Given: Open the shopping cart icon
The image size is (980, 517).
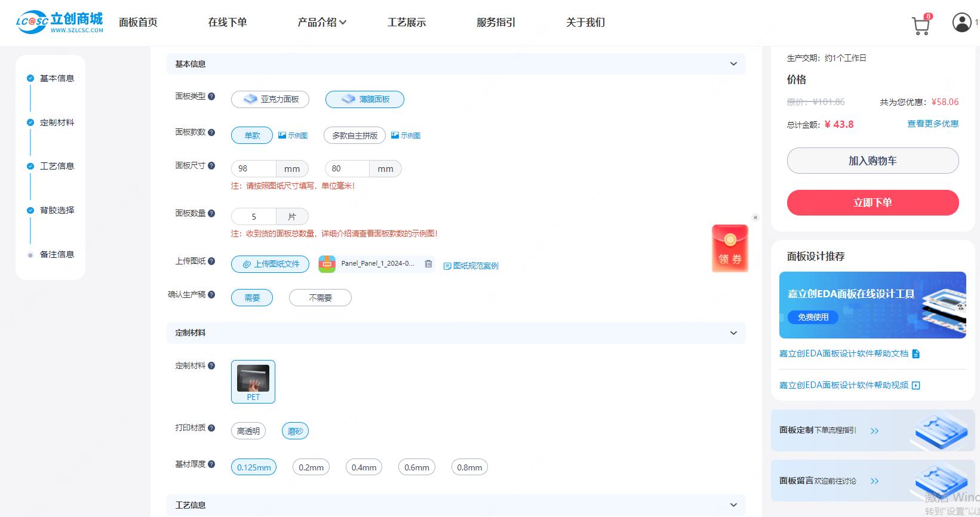Looking at the screenshot, I should [x=920, y=25].
